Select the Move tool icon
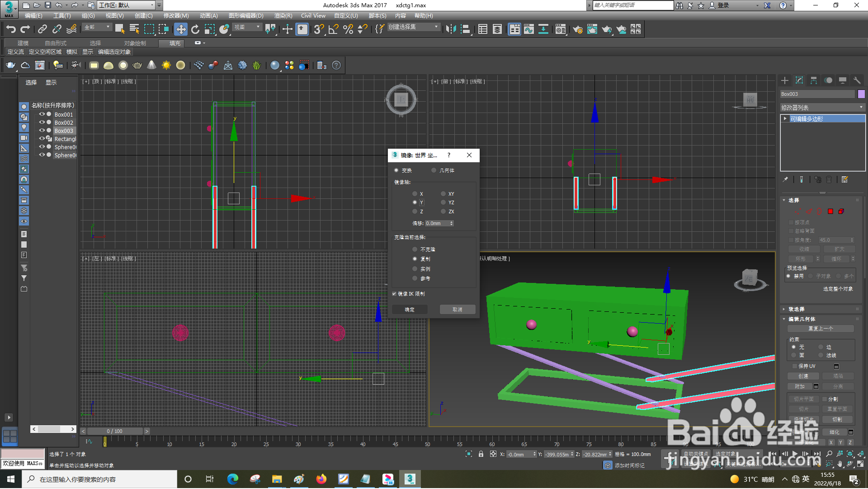This screenshot has height=489, width=868. tap(181, 29)
